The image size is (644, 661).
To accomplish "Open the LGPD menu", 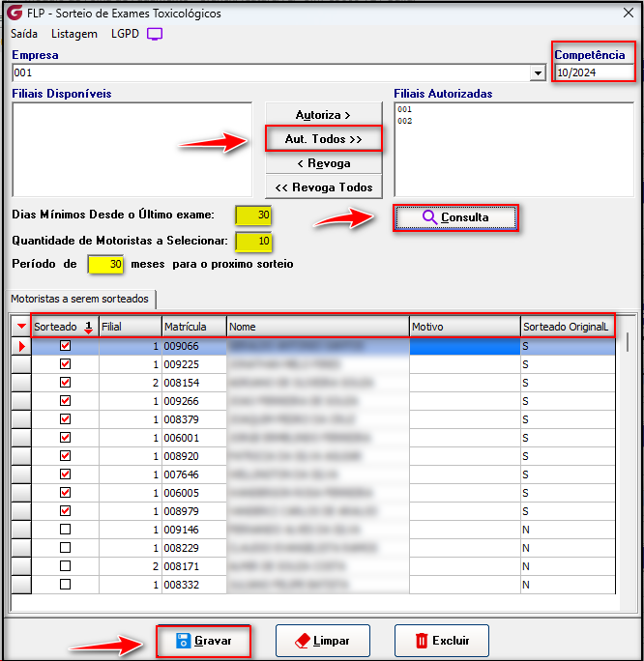I will 125,34.
